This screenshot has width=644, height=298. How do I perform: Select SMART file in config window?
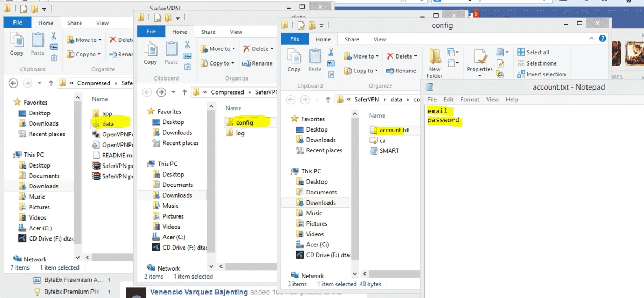(x=384, y=151)
